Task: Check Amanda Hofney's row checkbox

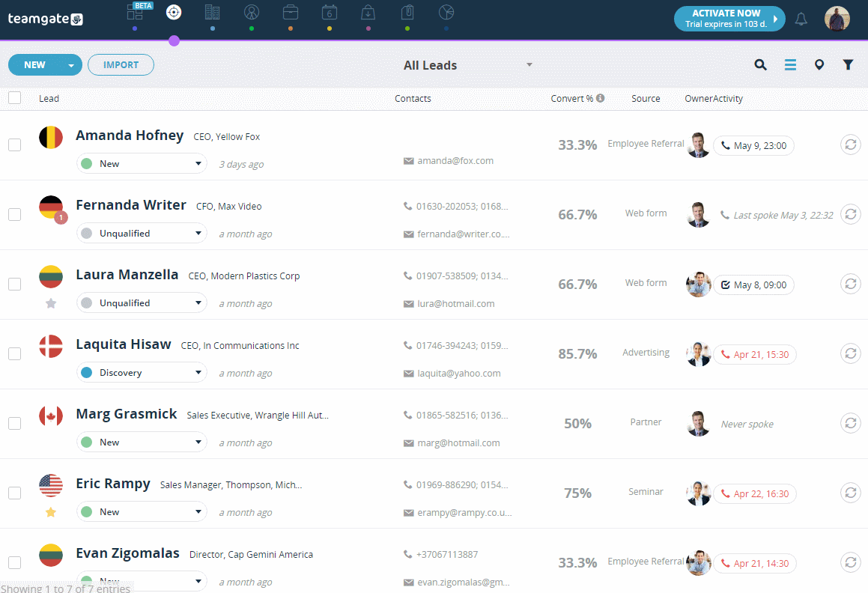Action: pyautogui.click(x=15, y=145)
